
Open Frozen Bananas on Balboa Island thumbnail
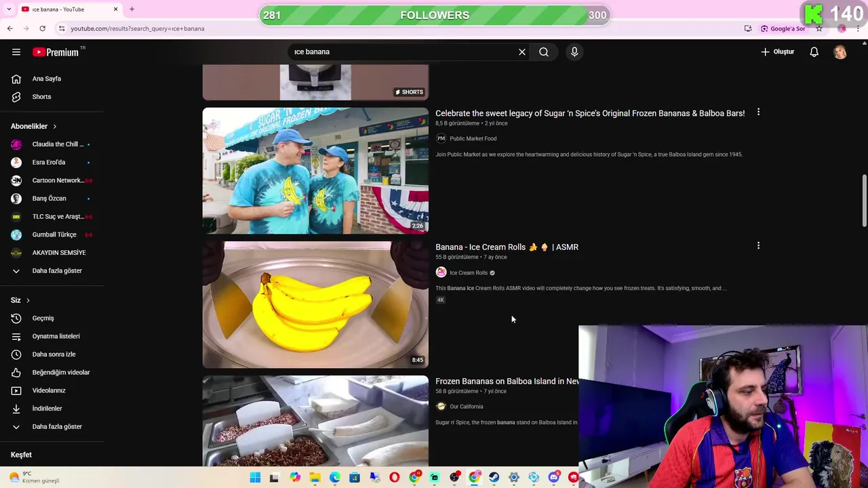[315, 421]
